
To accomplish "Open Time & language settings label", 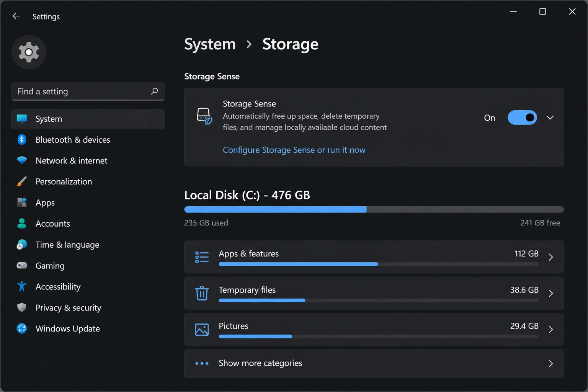I will (x=67, y=245).
